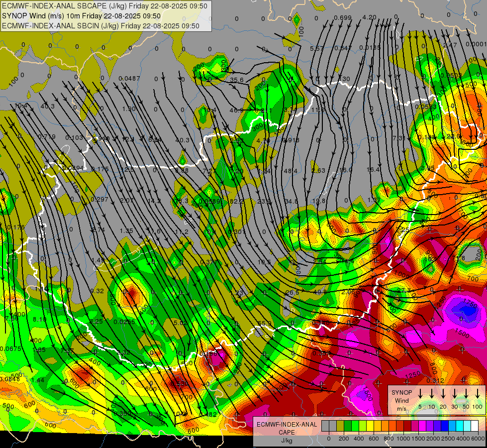Click the '2000' tick label in CAPE legend
The image size is (487, 448).
tap(433, 439)
